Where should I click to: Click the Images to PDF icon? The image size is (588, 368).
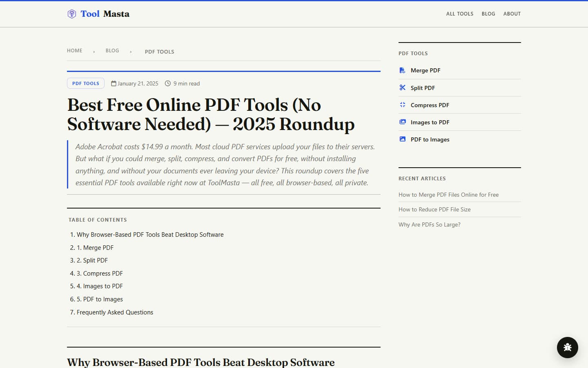[x=402, y=122]
